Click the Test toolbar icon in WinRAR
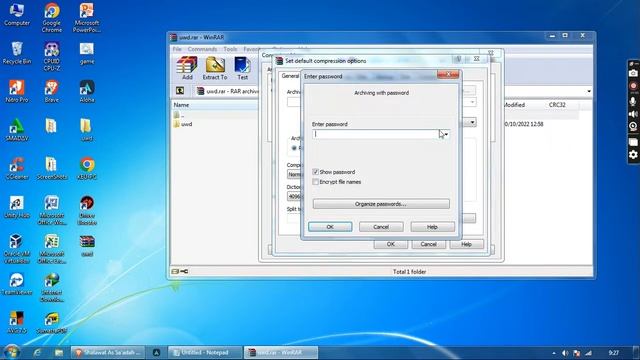 [242, 68]
